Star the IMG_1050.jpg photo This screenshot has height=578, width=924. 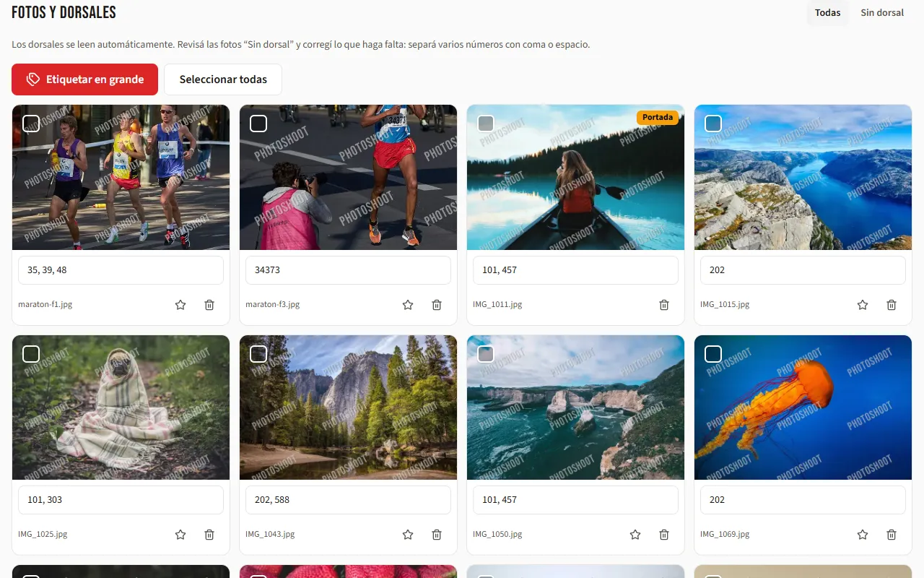[x=635, y=535]
